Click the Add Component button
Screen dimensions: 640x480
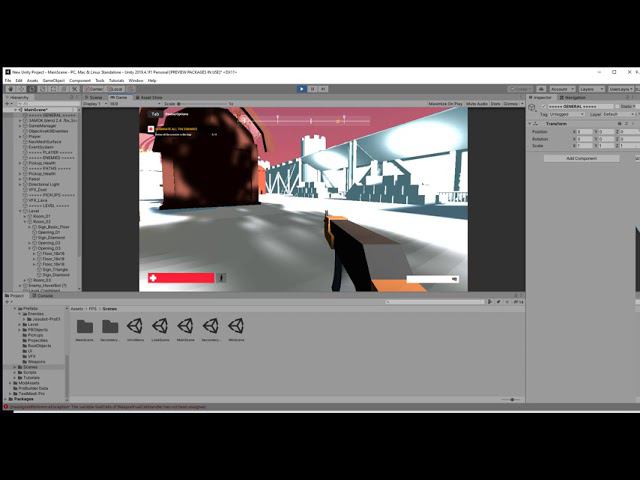(581, 158)
